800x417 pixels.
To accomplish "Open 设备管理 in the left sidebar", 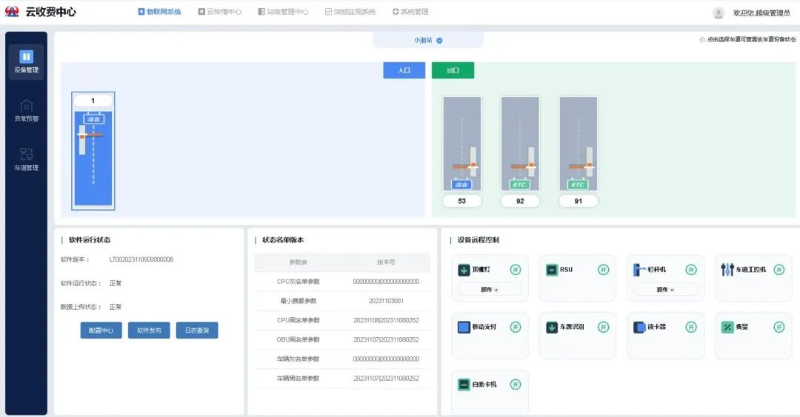I will pos(26,61).
